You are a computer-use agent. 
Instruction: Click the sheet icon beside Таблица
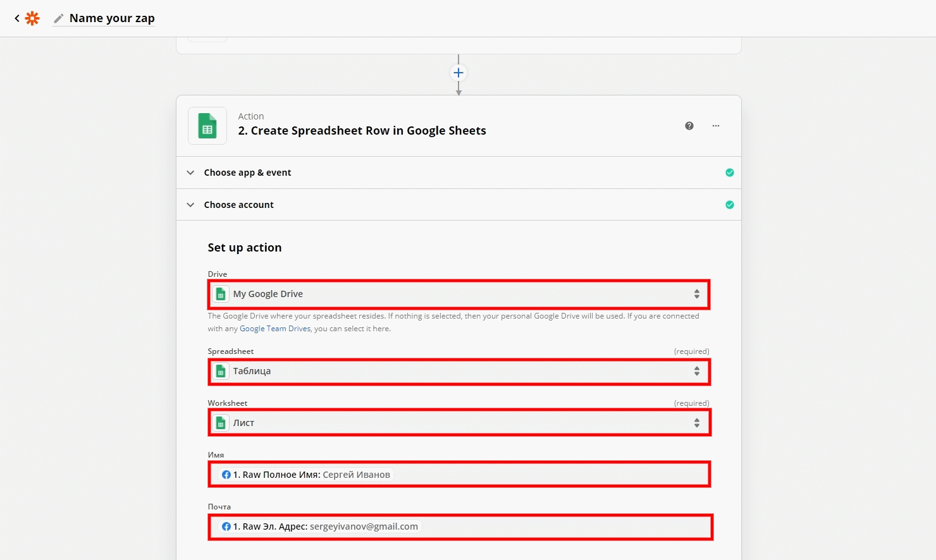[x=221, y=371]
